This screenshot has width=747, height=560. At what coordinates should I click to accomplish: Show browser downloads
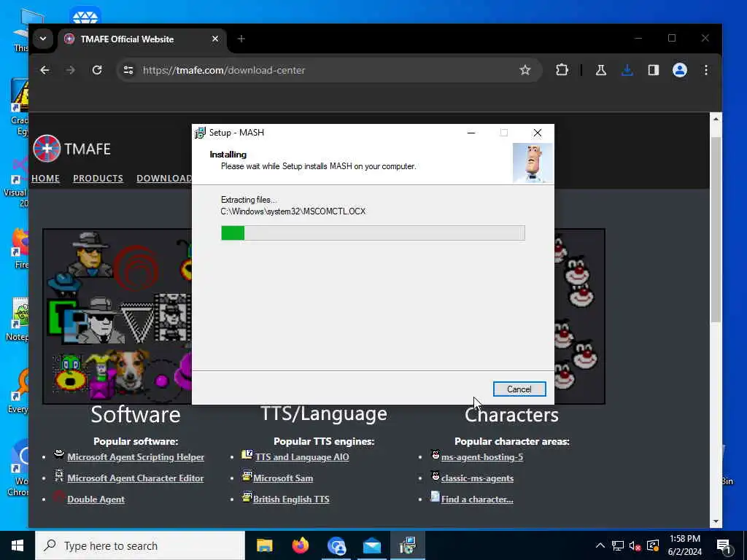[627, 70]
